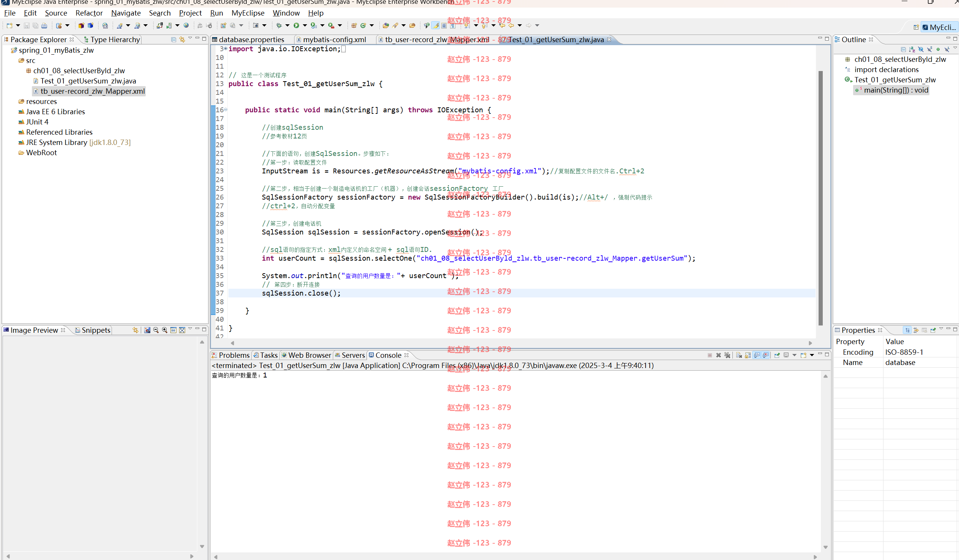
Task: Click Open Console icon in Console toolbar
Action: pos(803,356)
